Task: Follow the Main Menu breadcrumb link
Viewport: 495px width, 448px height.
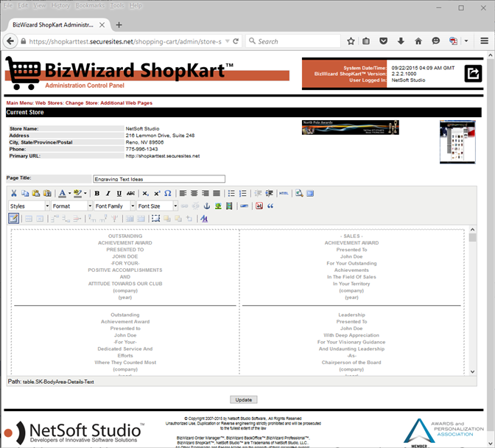Action: (x=19, y=103)
